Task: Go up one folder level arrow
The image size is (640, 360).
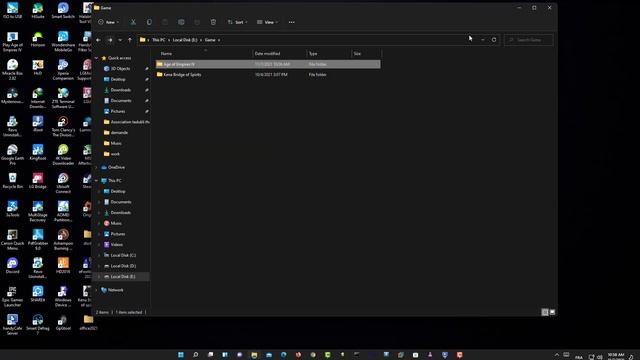Action: pos(130,40)
